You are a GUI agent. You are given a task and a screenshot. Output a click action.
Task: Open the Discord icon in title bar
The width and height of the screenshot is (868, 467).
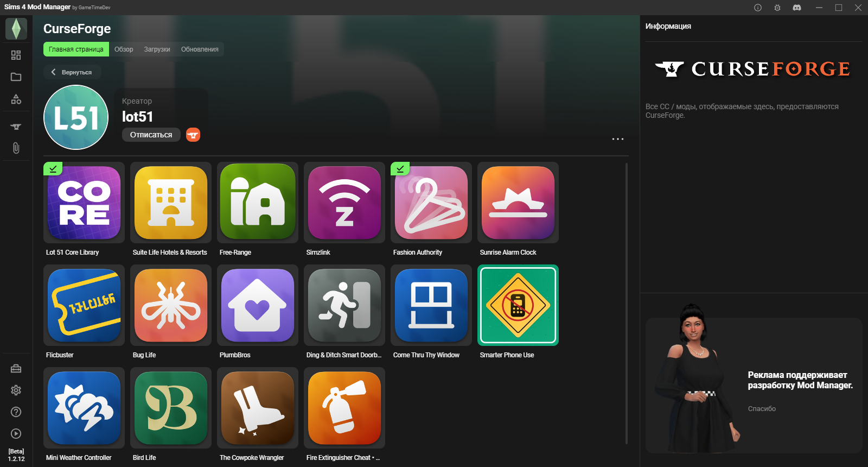[x=797, y=8]
